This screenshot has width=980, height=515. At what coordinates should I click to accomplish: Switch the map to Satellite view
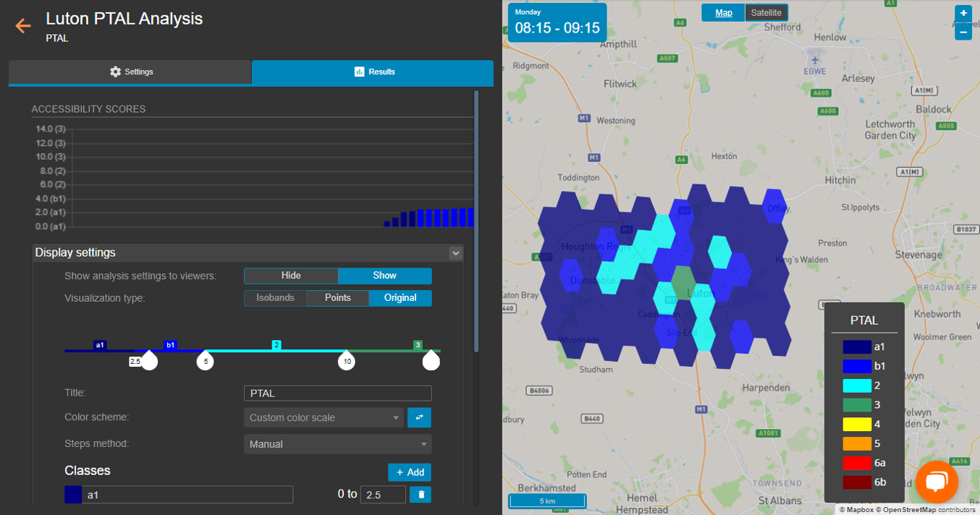(x=766, y=13)
